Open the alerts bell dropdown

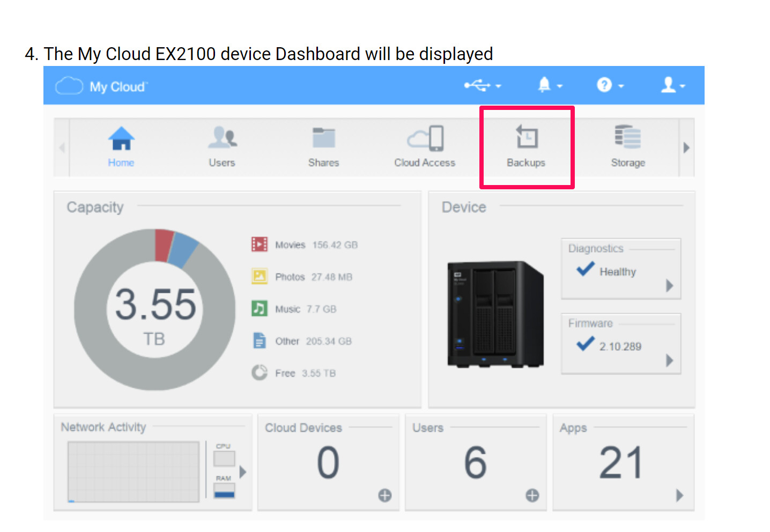click(550, 85)
